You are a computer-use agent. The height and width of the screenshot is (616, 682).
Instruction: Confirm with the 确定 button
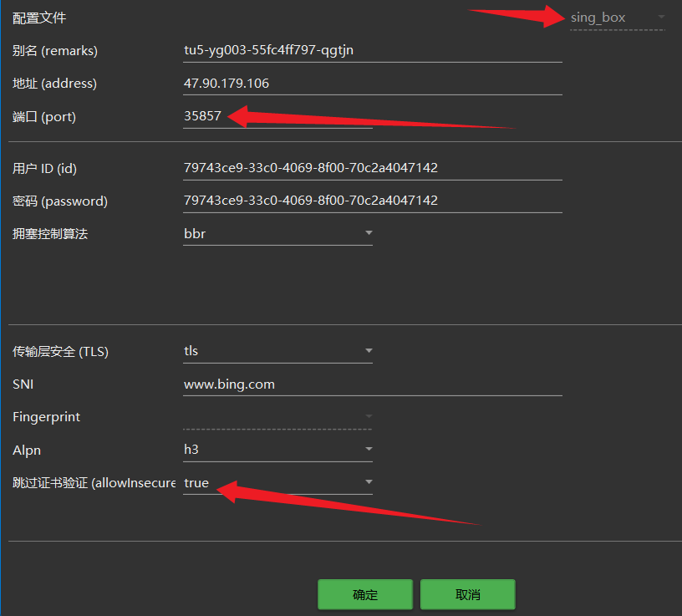click(365, 594)
